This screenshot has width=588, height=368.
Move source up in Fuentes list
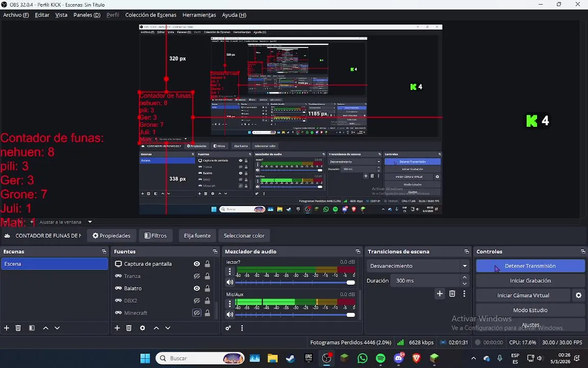(156, 328)
